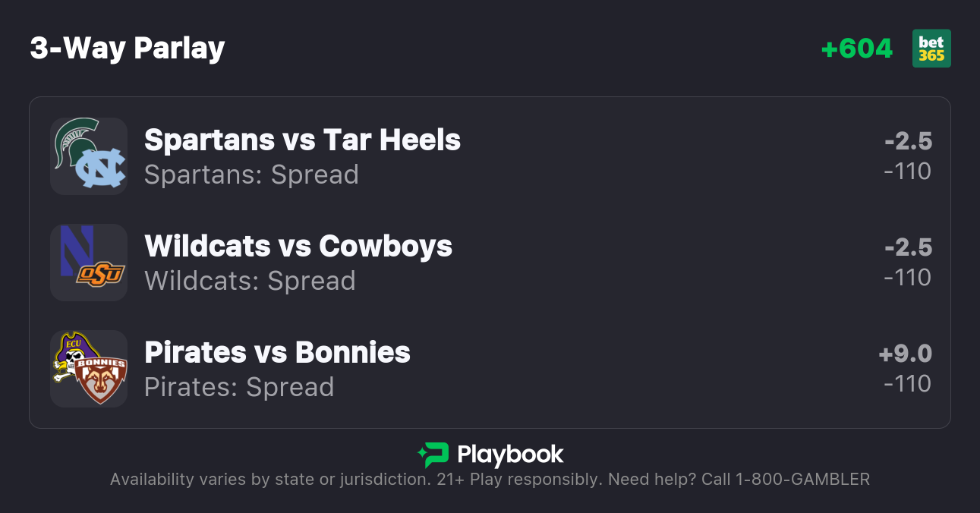Viewport: 980px width, 513px height.
Task: Open the Pirates vs Bonnies matchup
Action: click(277, 352)
